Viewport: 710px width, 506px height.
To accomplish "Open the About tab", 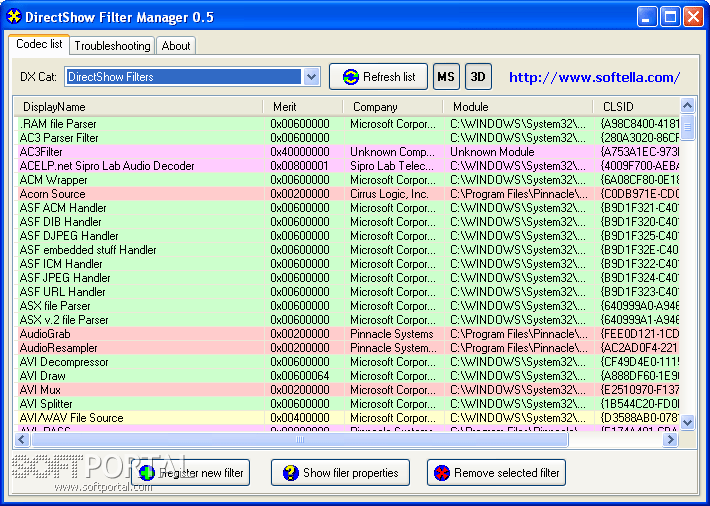I will tap(176, 46).
